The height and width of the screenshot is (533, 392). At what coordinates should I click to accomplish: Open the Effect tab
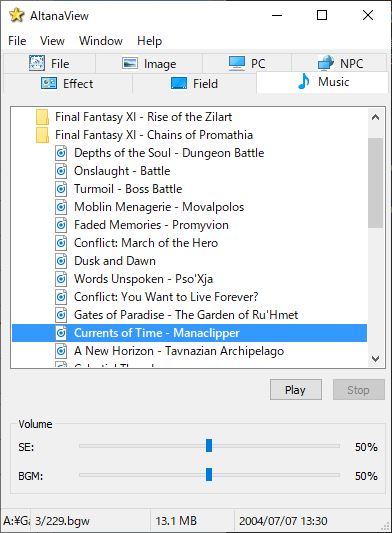click(68, 84)
